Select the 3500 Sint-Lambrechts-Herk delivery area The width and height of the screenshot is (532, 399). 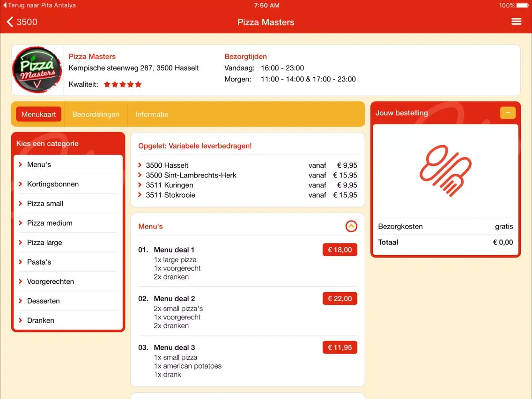pyautogui.click(x=247, y=175)
